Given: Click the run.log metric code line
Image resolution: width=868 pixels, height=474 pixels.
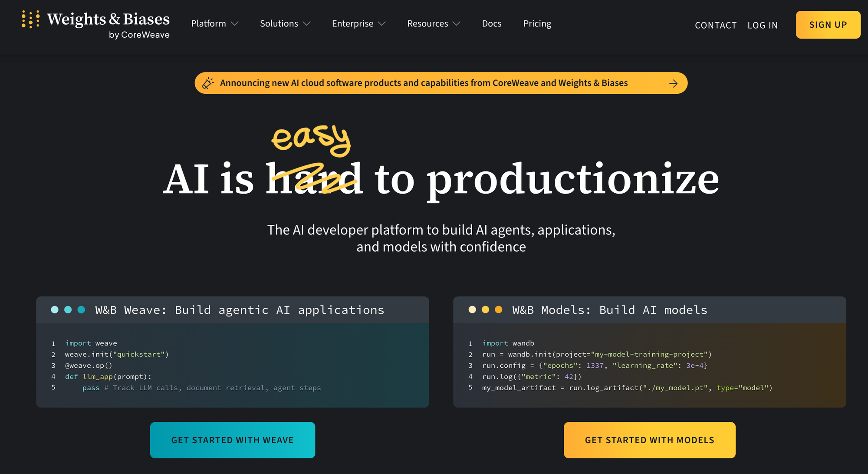Looking at the screenshot, I should coord(532,377).
